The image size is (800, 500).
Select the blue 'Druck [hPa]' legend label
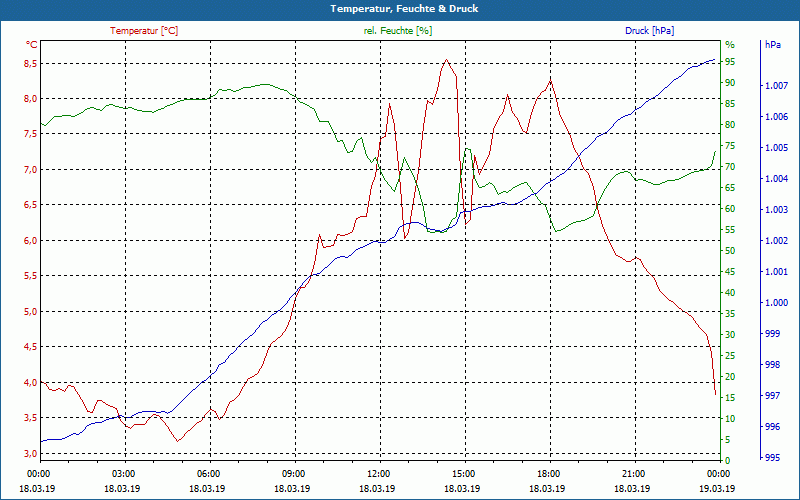click(x=649, y=31)
